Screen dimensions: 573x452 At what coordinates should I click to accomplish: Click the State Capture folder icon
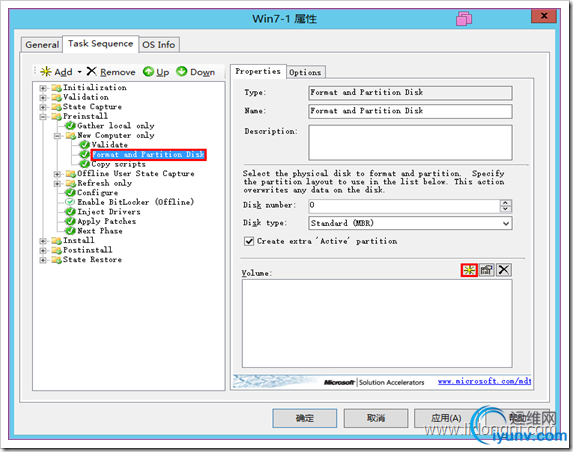click(x=56, y=107)
